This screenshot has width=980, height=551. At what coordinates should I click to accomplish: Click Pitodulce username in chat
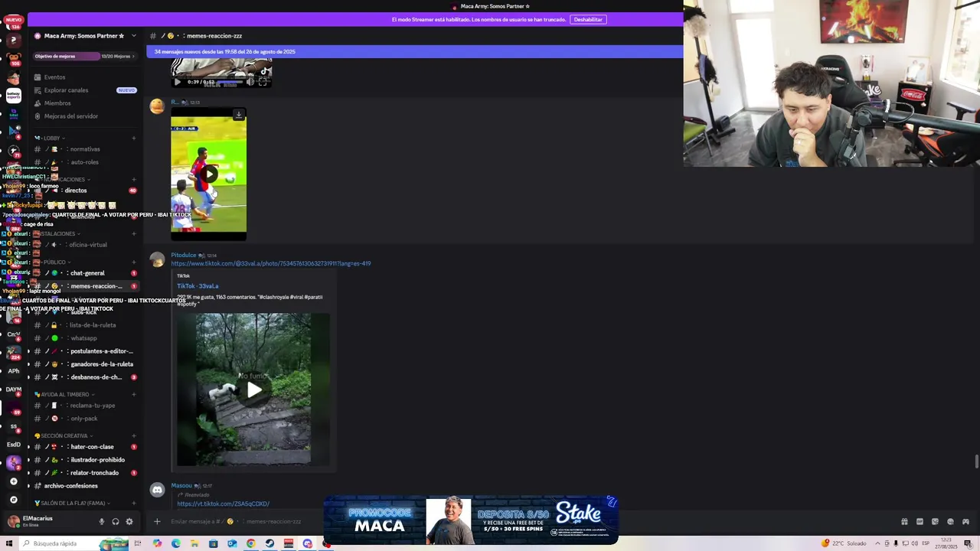click(x=183, y=255)
